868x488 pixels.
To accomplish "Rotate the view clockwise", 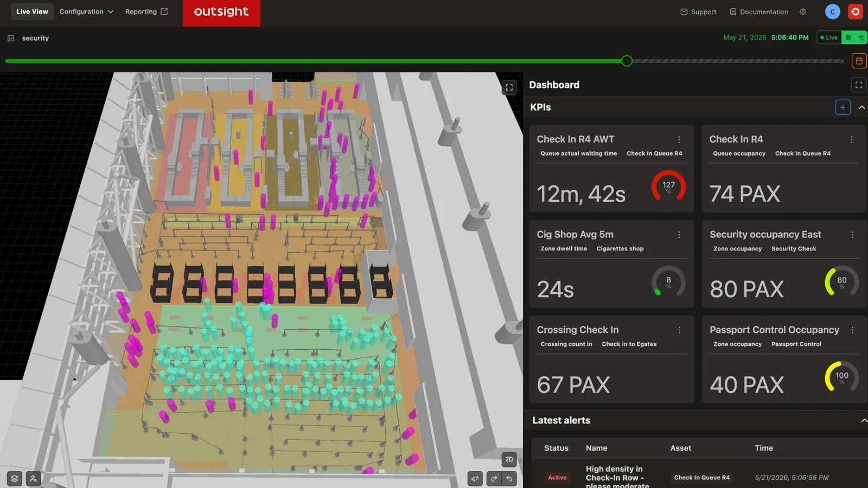I will [x=494, y=478].
